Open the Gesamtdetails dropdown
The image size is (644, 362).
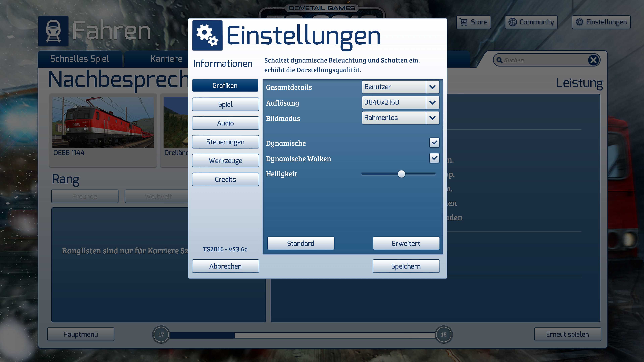click(433, 87)
